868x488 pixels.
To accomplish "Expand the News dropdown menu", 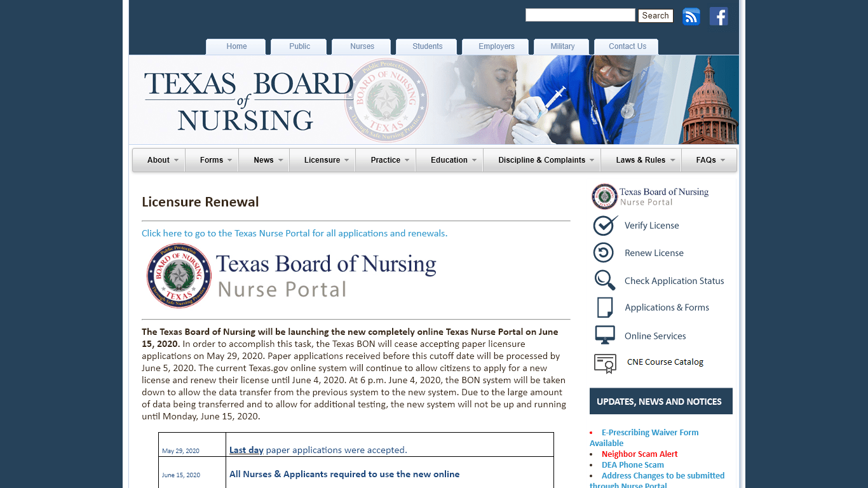I will click(264, 160).
